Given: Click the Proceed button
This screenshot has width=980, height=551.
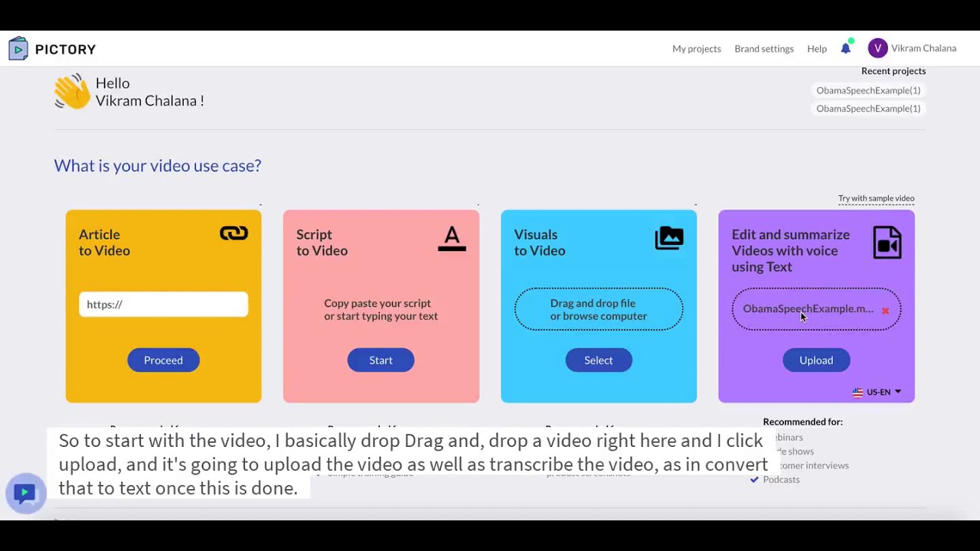Looking at the screenshot, I should pos(163,360).
